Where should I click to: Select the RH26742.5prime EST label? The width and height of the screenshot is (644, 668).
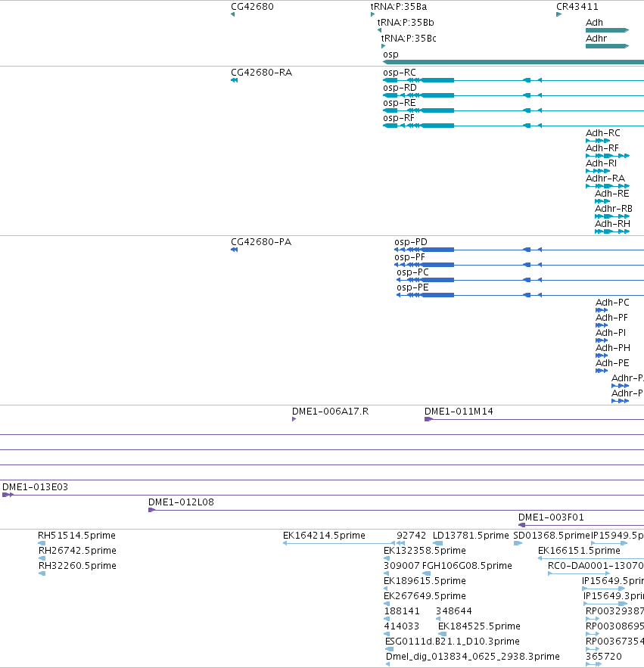click(x=78, y=551)
